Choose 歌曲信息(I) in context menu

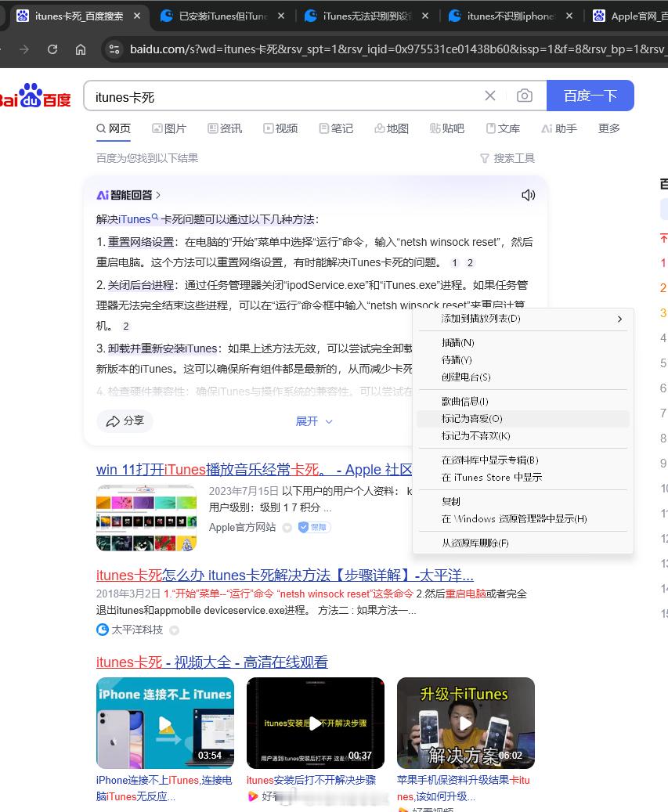[x=523, y=402]
